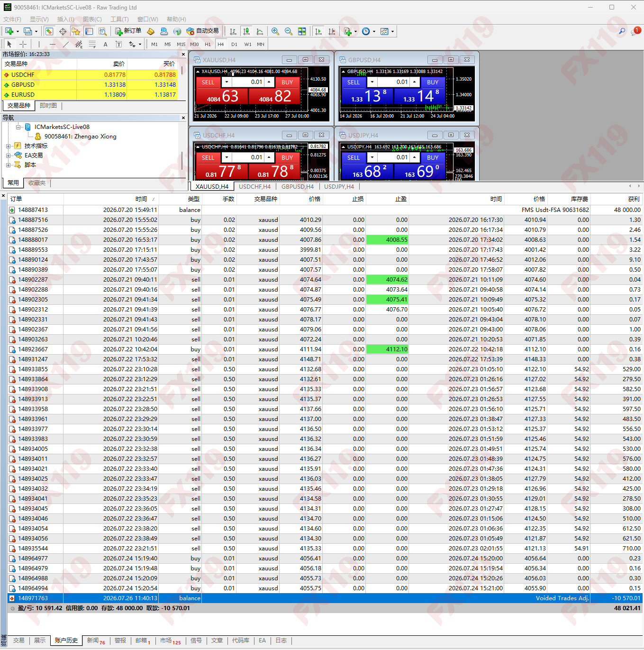The width and height of the screenshot is (644, 650).
Task: Click BUY in the USDJPY,H4 chart
Action: click(x=433, y=158)
